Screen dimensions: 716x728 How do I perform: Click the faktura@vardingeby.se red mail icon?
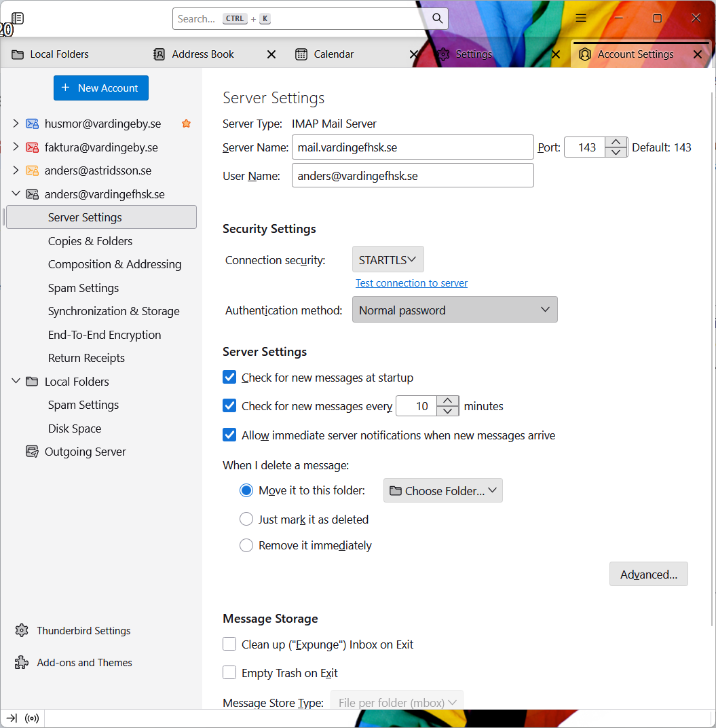(32, 147)
